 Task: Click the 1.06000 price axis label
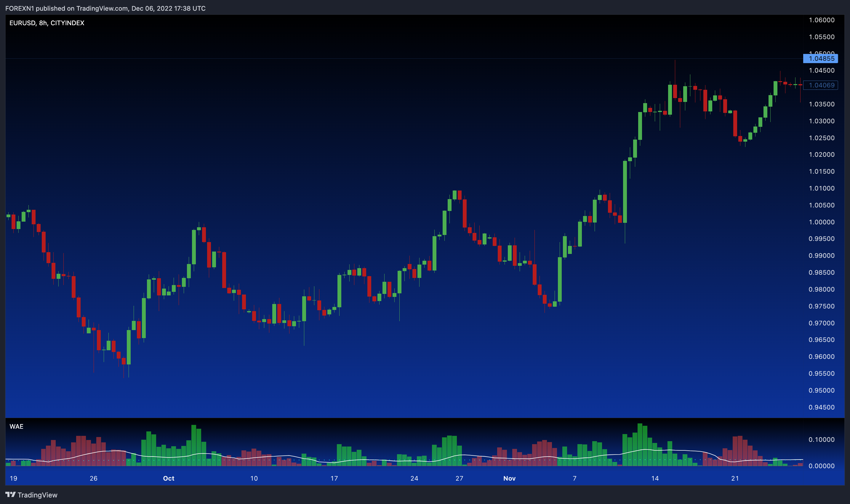(822, 20)
